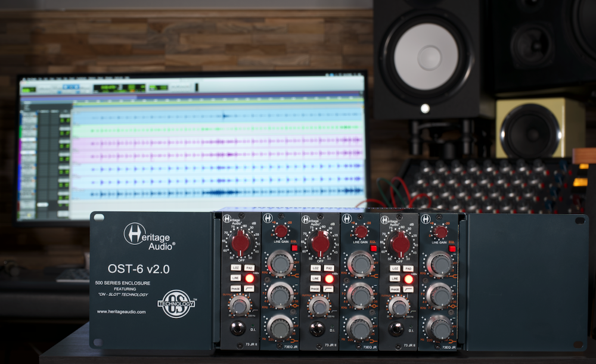Toggle the high-pass filter button on left 73 JR II
Screen dimensions: 596x364
coord(249,289)
